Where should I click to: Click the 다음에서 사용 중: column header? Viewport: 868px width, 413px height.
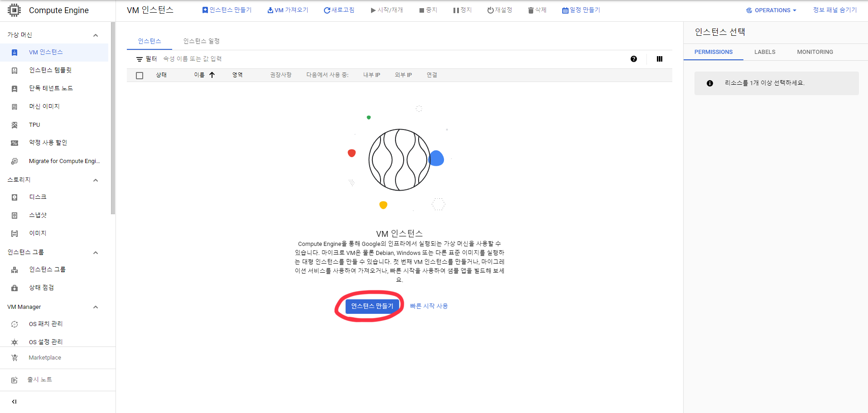click(x=328, y=75)
